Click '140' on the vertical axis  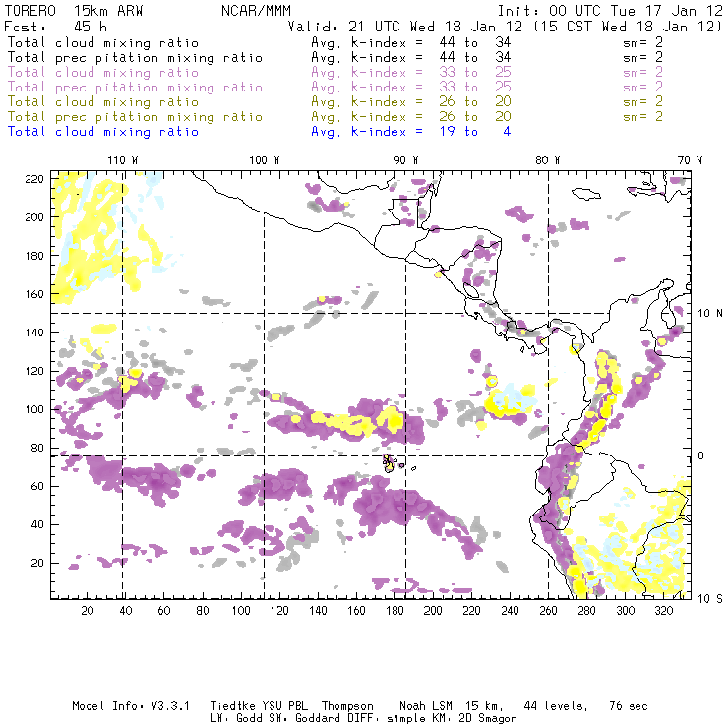tap(34, 333)
